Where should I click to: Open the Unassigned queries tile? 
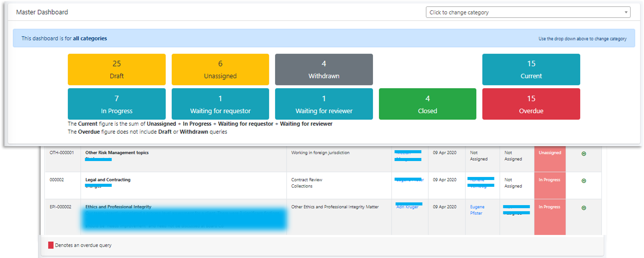[220, 70]
